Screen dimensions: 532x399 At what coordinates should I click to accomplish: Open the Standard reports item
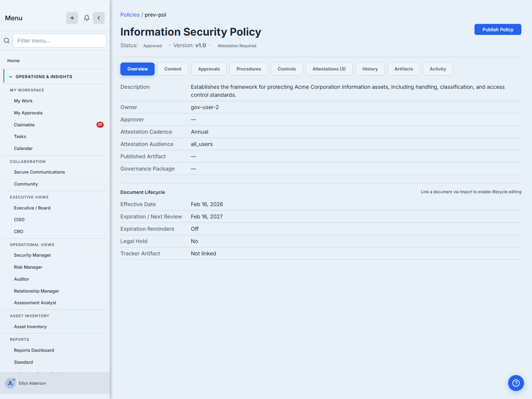(23, 362)
